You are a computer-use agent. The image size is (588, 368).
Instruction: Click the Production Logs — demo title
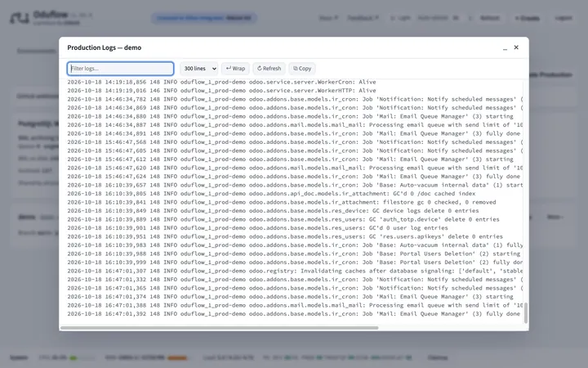105,47
